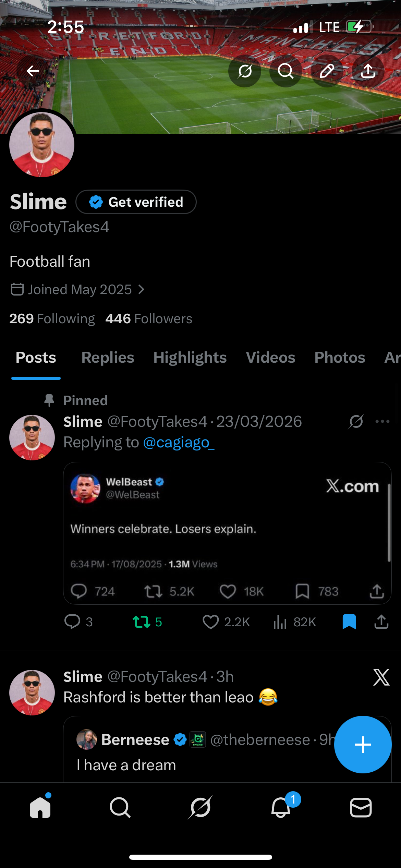Open the Notifications bell tab
This screenshot has width=401, height=868.
(x=281, y=807)
